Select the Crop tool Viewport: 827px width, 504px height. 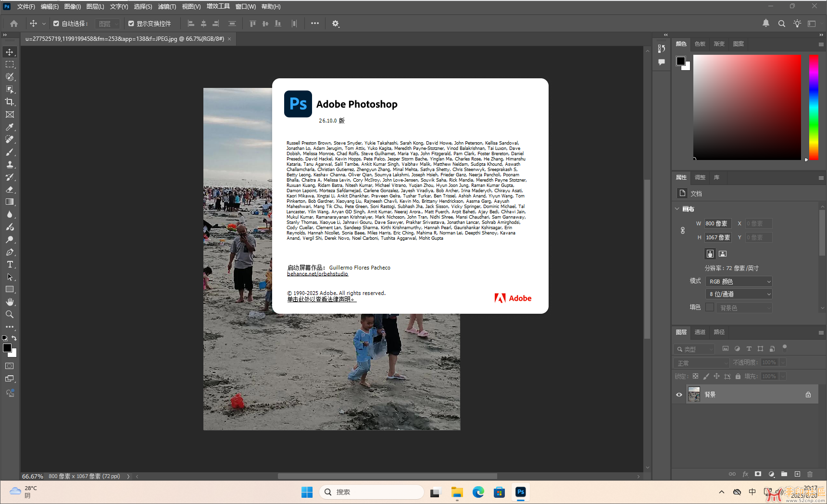point(10,102)
